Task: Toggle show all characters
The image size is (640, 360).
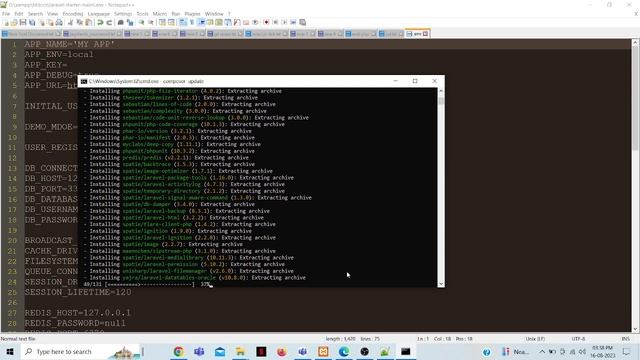Action: 192,22
